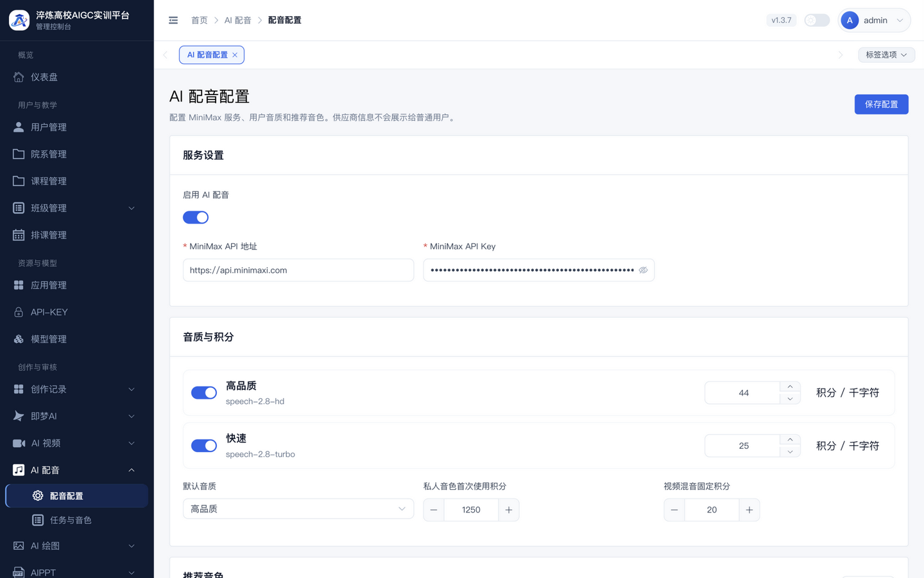
Task: Click the 配音配置 gear icon
Action: [x=38, y=496]
